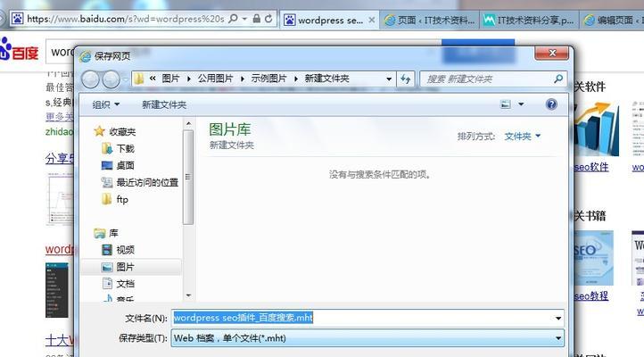Click the browser refresh icon
Viewport: 644px width, 357px height.
pos(268,19)
